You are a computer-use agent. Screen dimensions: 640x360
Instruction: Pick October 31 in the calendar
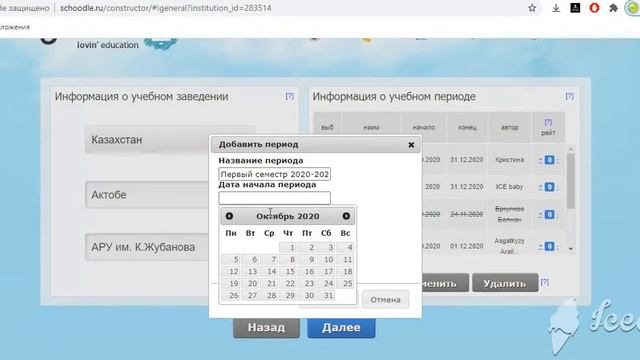coord(326,296)
